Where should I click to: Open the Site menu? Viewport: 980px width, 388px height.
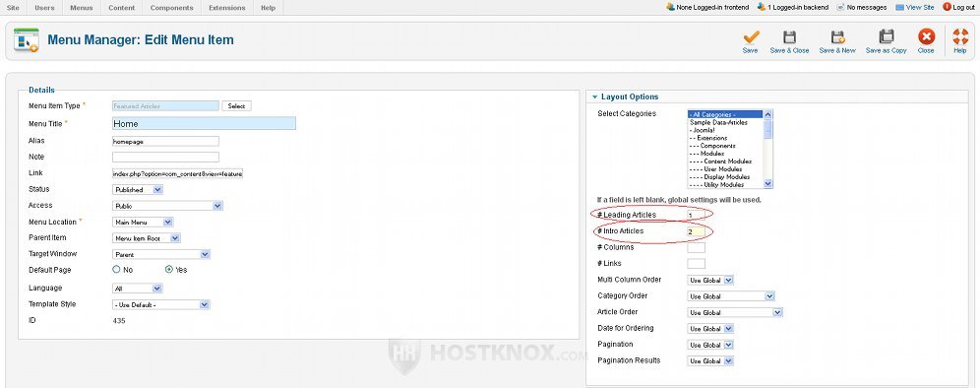(x=13, y=8)
